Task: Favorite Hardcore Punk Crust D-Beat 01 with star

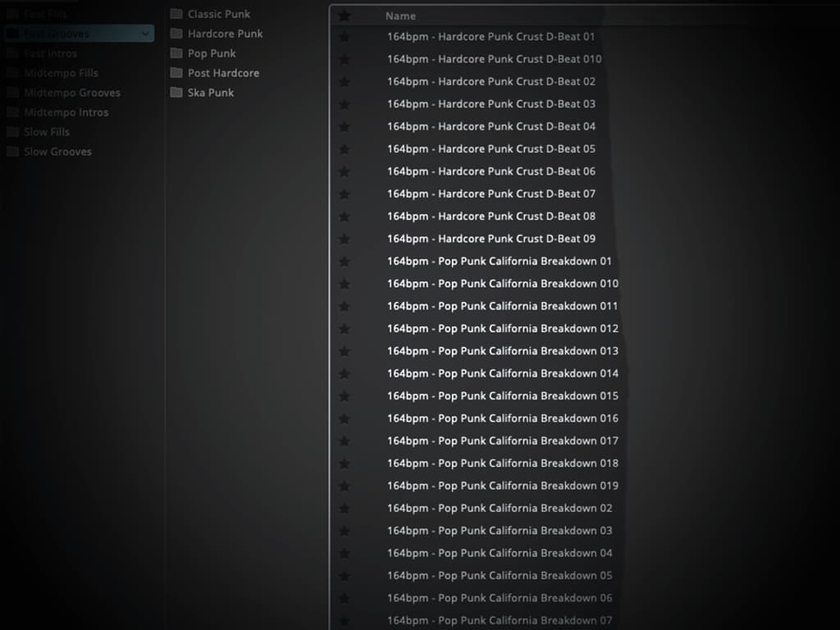Action: coord(345,37)
